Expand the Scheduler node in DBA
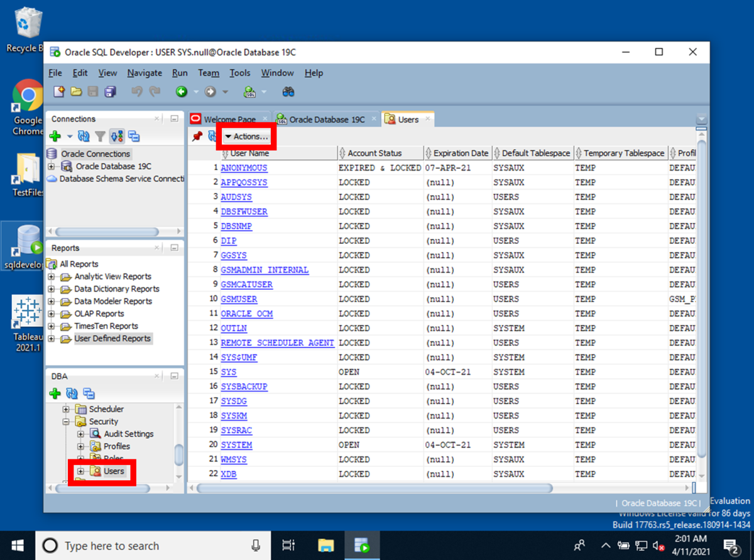754x560 pixels. 66,409
